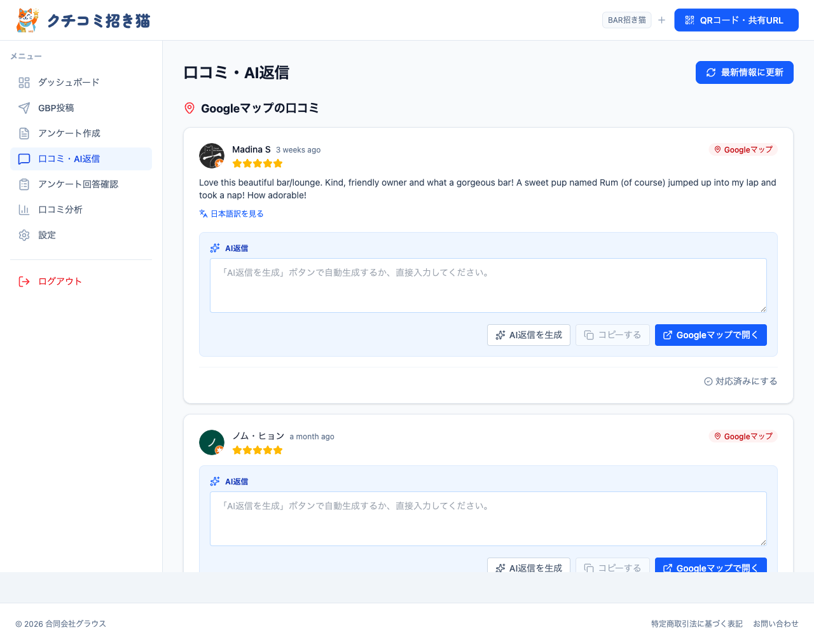
Task: Click the クチコミ招き猫 fox logo
Action: coord(27,20)
